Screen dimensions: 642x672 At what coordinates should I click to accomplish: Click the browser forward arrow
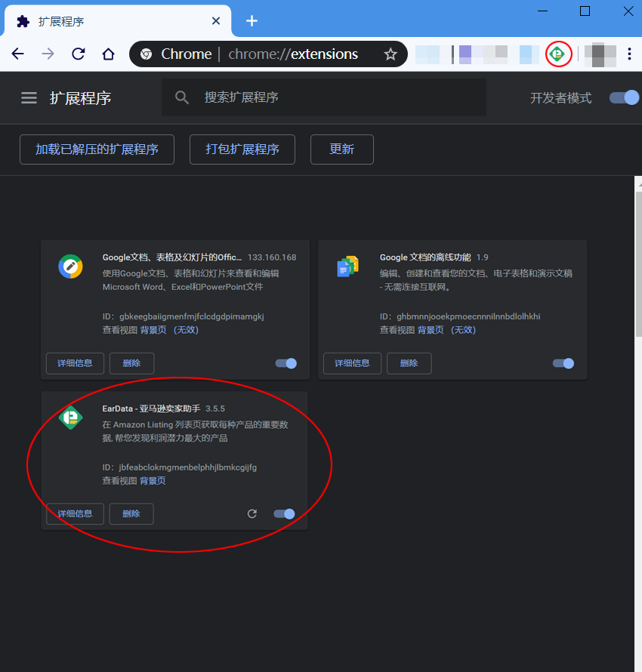tap(48, 54)
